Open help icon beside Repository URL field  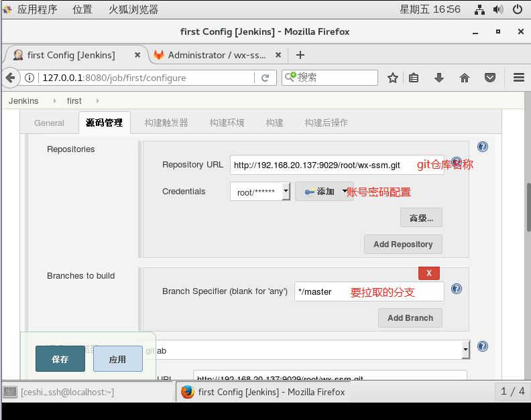(457, 162)
